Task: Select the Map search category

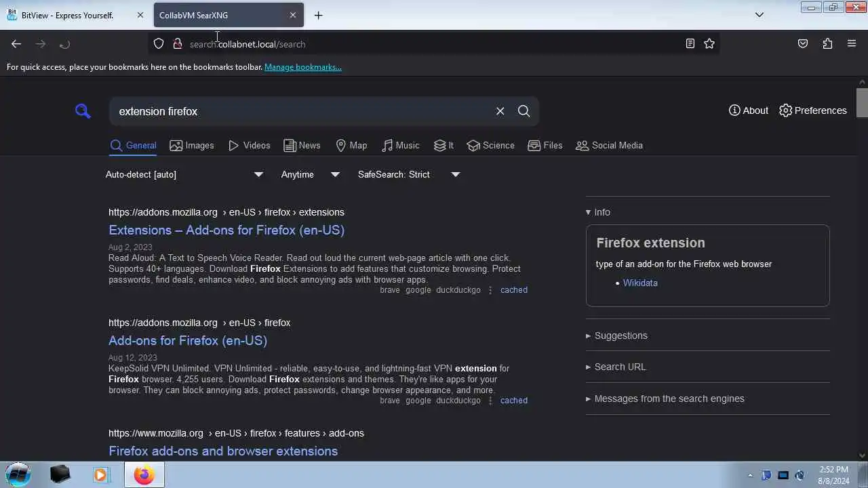Action: pyautogui.click(x=351, y=146)
